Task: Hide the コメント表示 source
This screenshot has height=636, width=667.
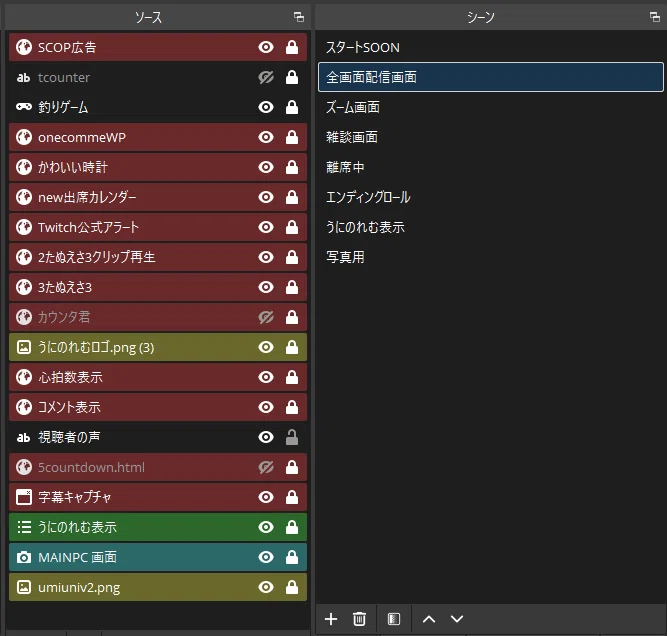Action: [266, 407]
